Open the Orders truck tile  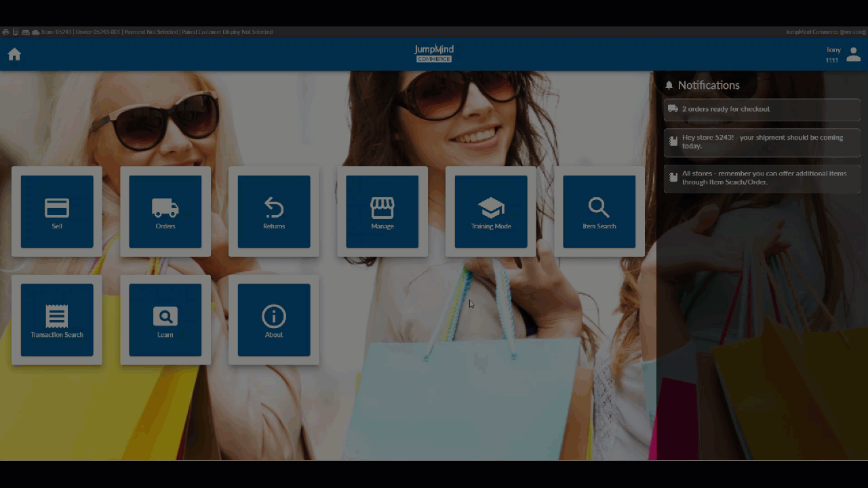(x=165, y=211)
